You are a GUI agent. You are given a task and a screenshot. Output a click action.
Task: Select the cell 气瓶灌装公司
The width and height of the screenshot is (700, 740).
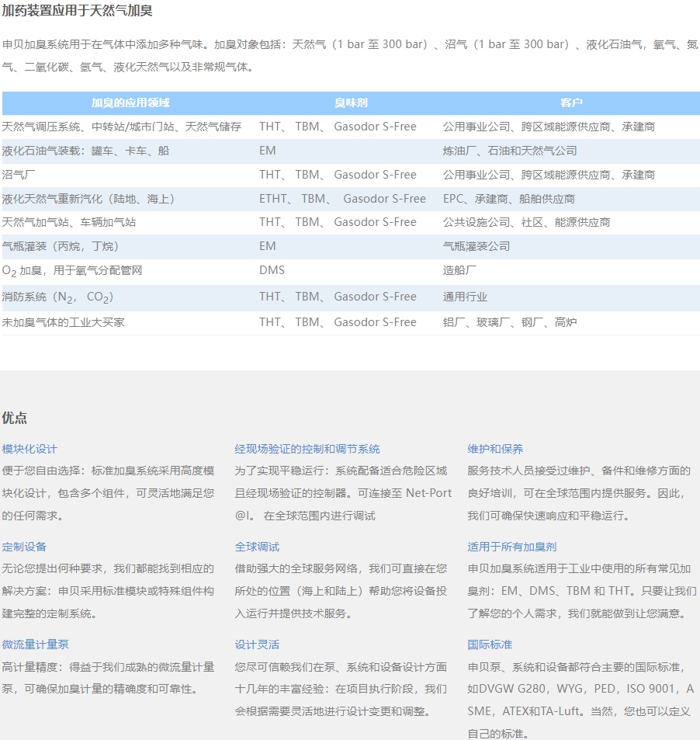pyautogui.click(x=476, y=246)
